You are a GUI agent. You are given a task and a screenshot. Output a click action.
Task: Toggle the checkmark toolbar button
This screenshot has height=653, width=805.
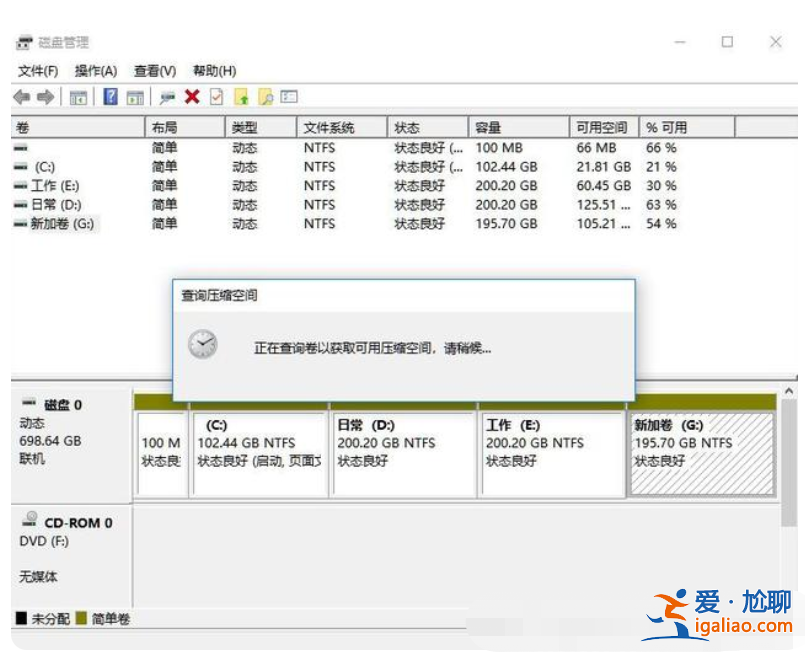click(x=215, y=96)
